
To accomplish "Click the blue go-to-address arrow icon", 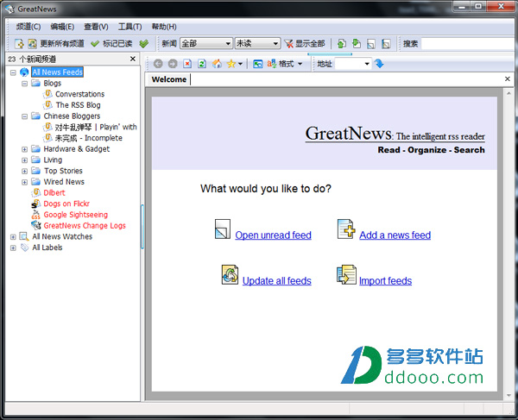I will click(379, 63).
